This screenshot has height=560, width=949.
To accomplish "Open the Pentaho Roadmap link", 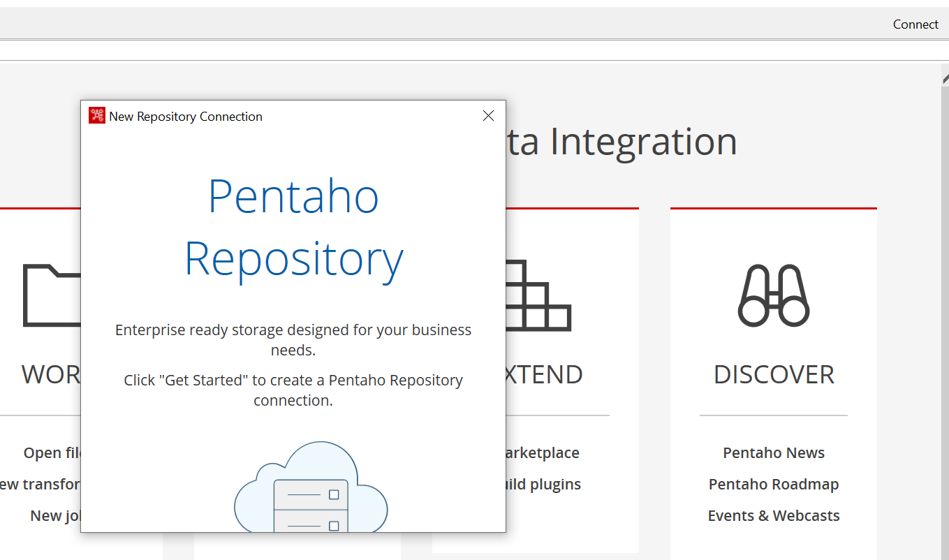I will [774, 484].
